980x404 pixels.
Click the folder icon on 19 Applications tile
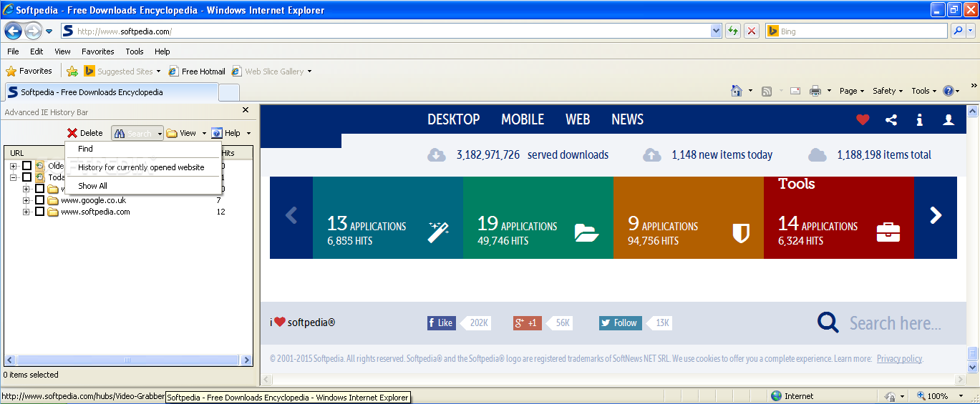586,232
